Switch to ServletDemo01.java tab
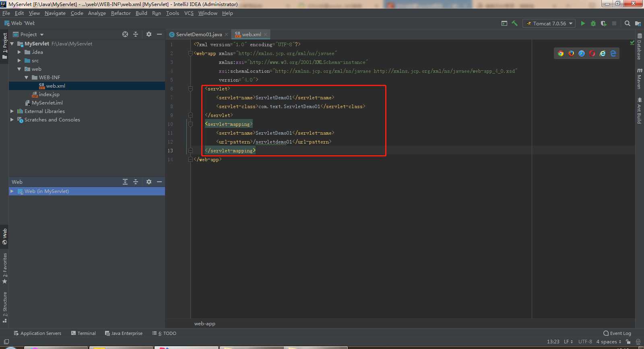Screen dimensions: 644x349 click(199, 35)
